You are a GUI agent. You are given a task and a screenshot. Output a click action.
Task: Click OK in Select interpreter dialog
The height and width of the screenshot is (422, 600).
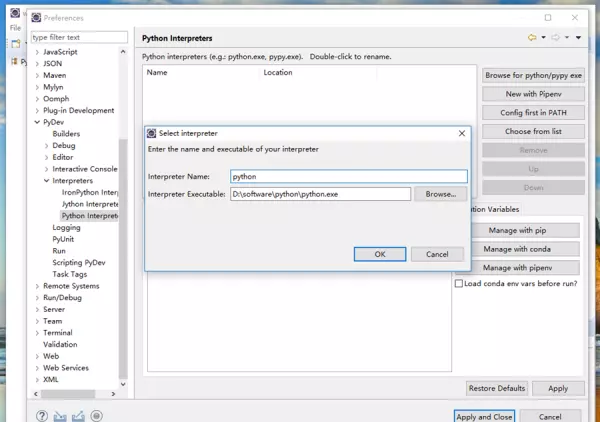pos(380,254)
